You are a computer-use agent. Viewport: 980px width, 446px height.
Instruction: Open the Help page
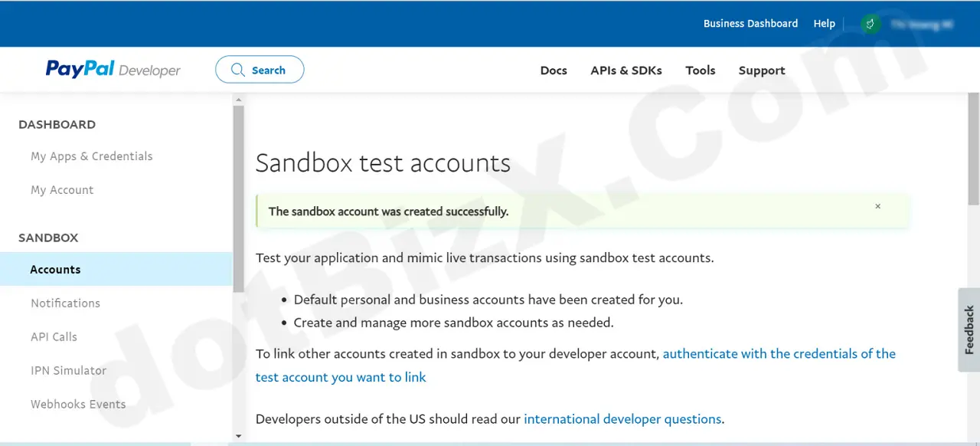pyautogui.click(x=824, y=23)
